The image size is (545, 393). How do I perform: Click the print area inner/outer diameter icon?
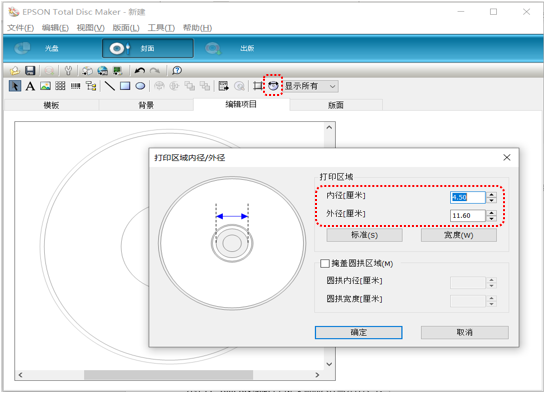(x=273, y=85)
